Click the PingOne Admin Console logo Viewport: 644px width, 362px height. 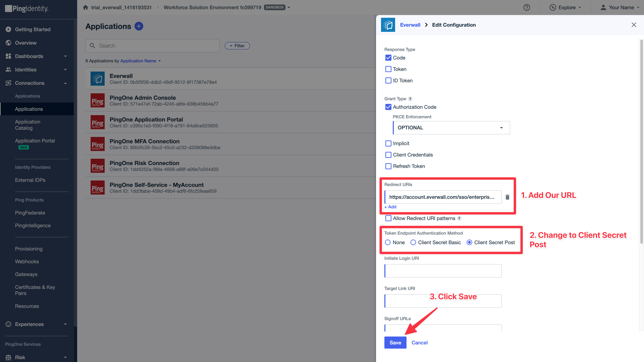[97, 100]
